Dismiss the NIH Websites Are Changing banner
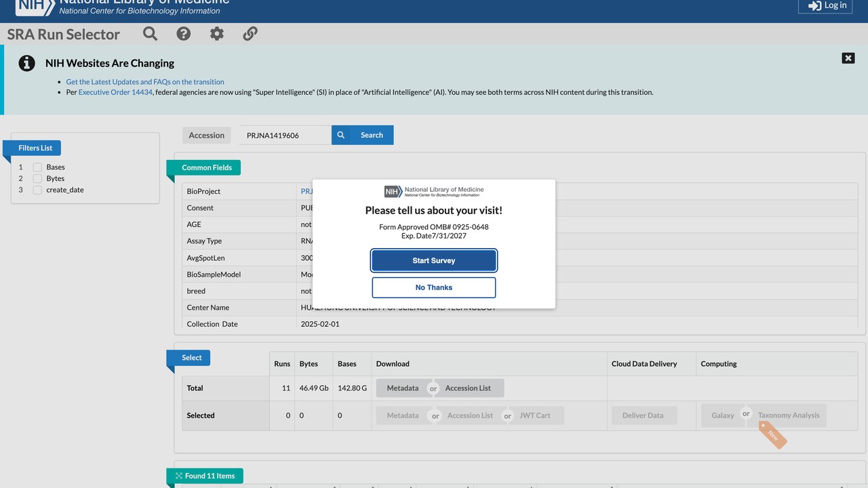The width and height of the screenshot is (868, 488). click(x=848, y=58)
